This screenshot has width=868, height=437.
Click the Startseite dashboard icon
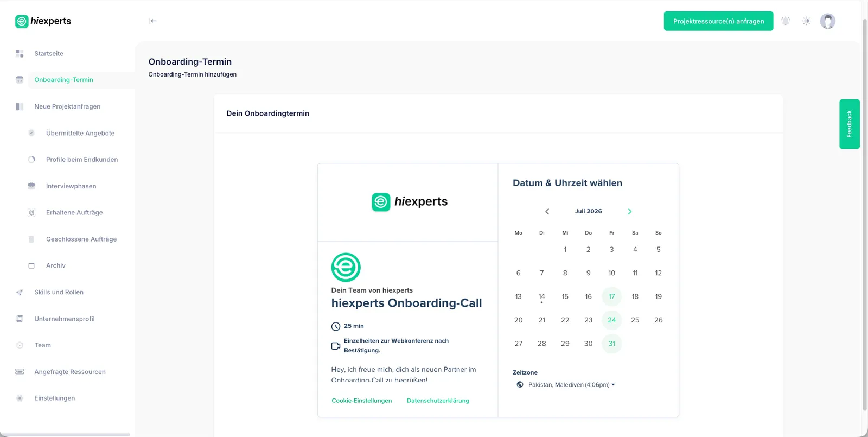point(20,54)
